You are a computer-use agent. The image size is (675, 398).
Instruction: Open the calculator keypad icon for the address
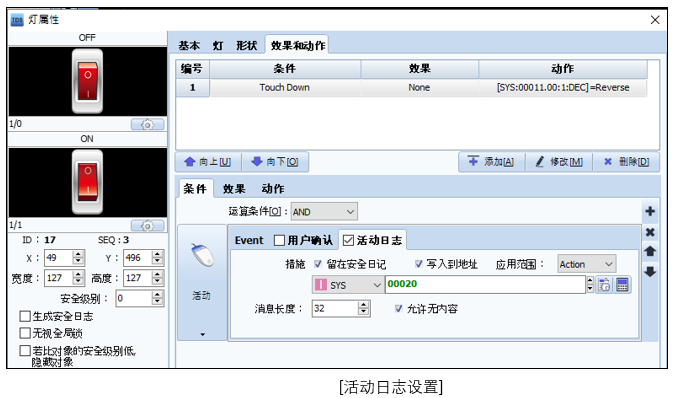click(x=622, y=284)
